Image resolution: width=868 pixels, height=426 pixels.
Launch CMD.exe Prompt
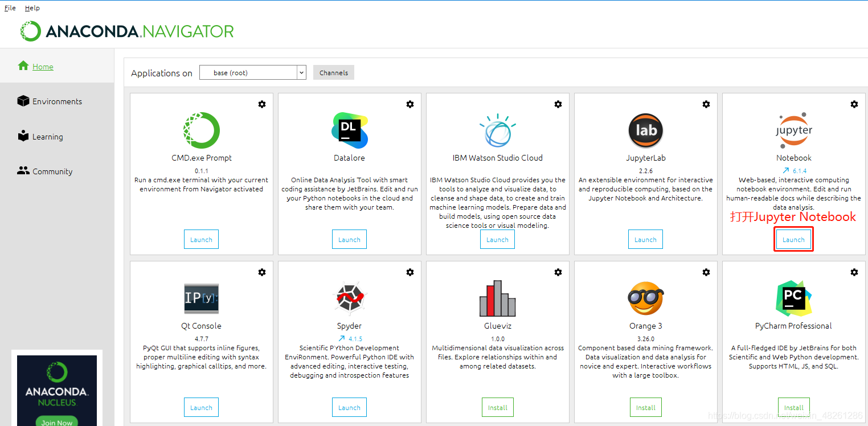point(201,240)
